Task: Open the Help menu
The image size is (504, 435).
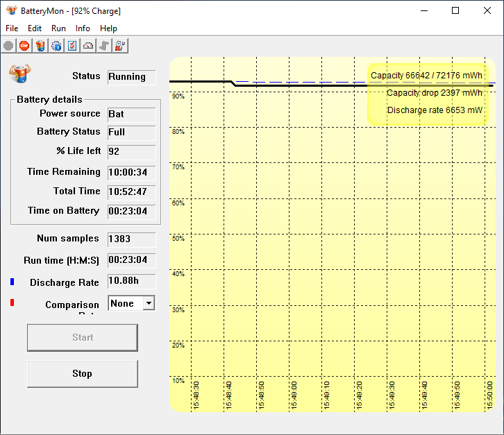Action: (x=108, y=28)
